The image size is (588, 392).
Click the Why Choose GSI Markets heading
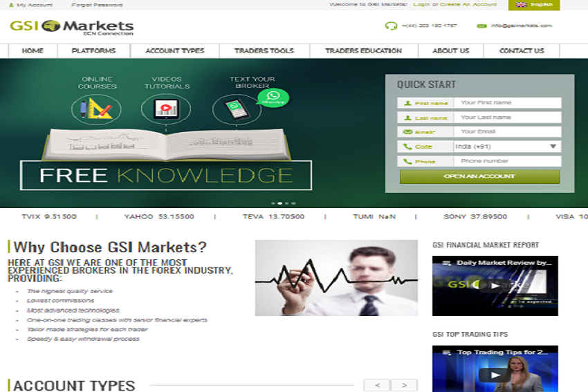110,248
